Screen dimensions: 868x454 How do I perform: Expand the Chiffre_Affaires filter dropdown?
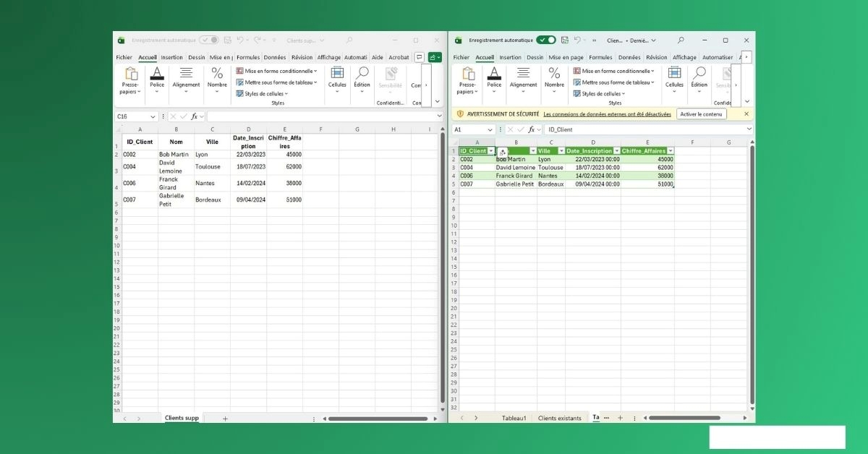point(671,151)
